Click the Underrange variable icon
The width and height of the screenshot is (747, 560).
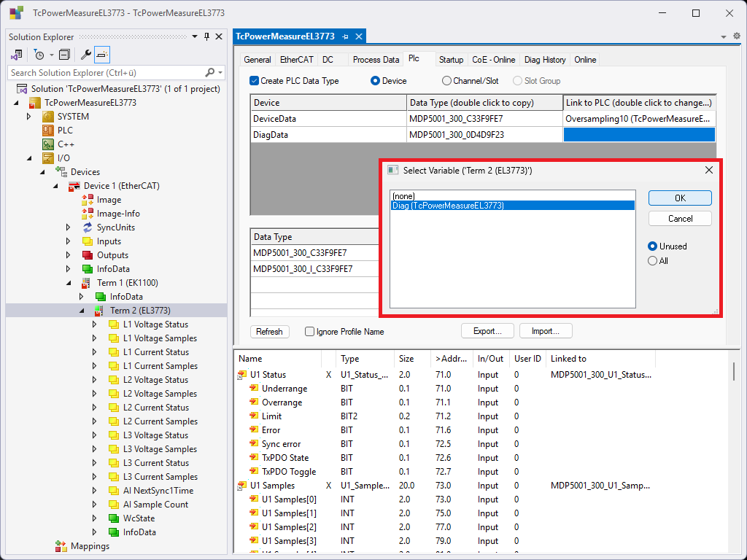pos(254,389)
